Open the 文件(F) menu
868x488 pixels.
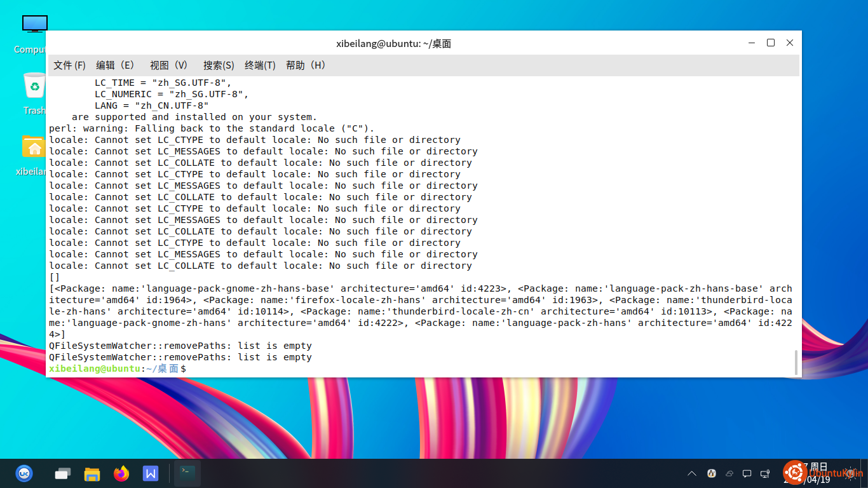pos(69,65)
